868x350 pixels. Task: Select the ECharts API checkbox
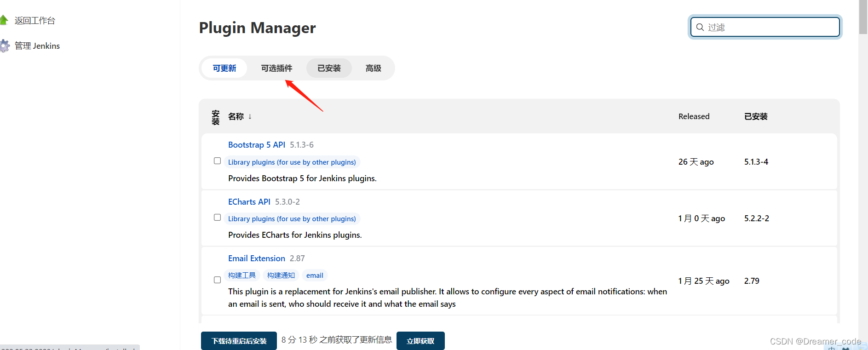pyautogui.click(x=217, y=218)
